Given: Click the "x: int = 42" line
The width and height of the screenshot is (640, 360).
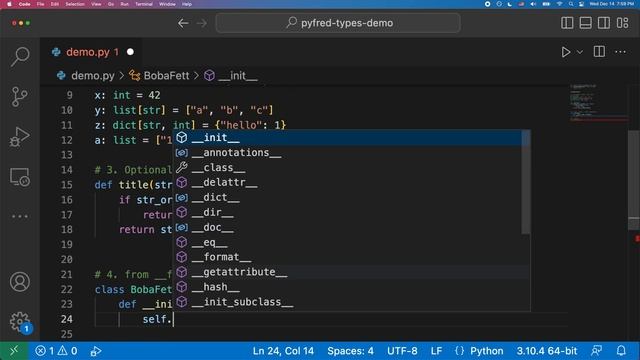Looking at the screenshot, I should (x=127, y=95).
